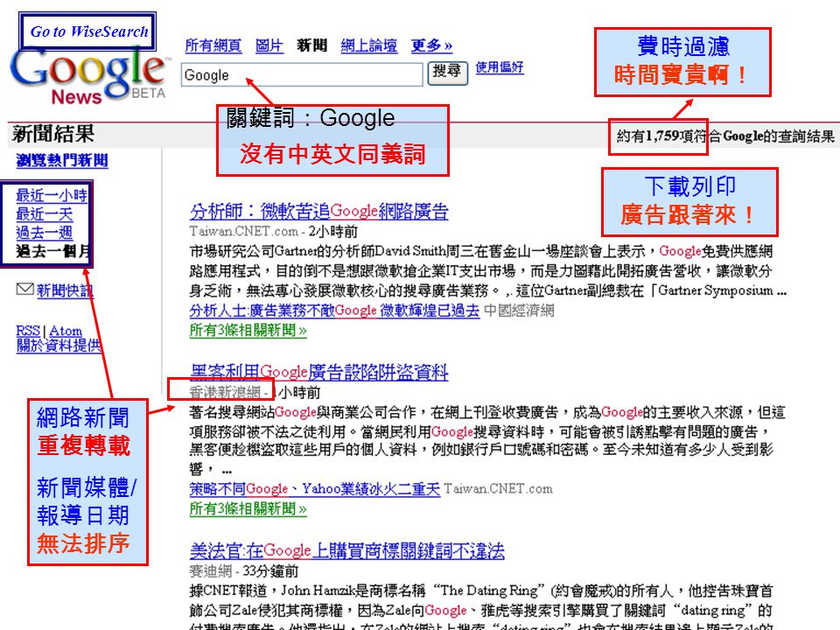
Task: Click the 搜尋 search button
Action: pyautogui.click(x=447, y=73)
